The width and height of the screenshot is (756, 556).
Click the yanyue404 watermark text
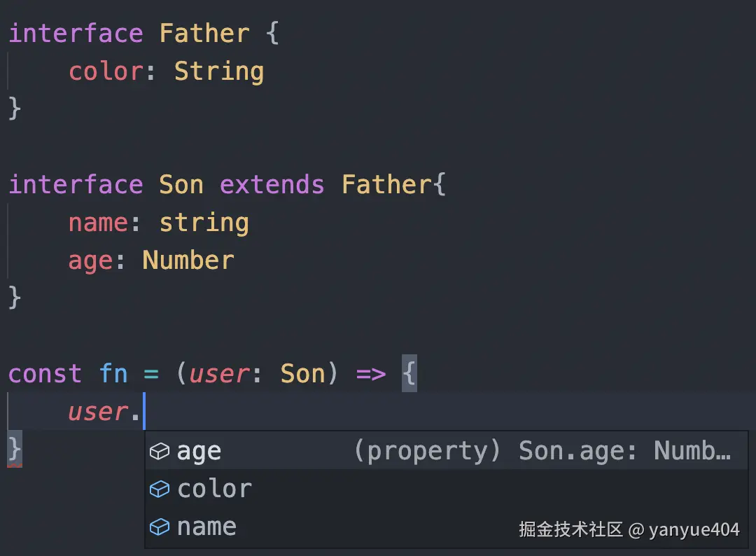coord(694,530)
